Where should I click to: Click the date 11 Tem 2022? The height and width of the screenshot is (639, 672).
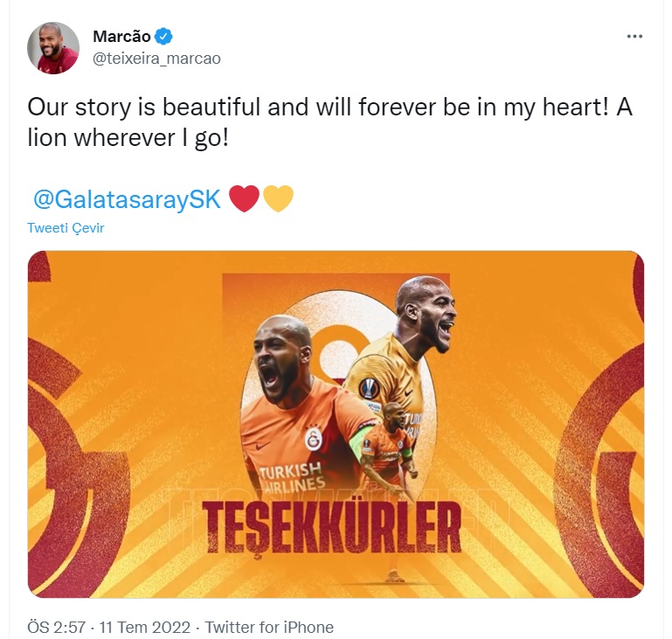coord(145,627)
